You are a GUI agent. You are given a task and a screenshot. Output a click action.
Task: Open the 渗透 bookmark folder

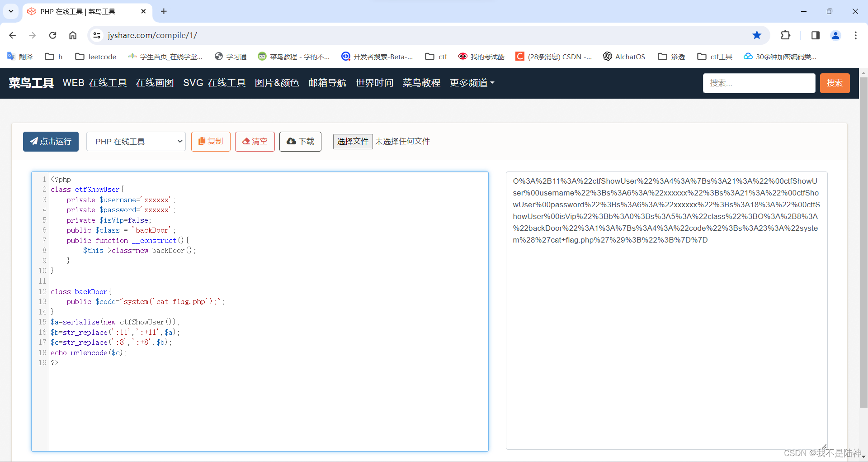[671, 57]
